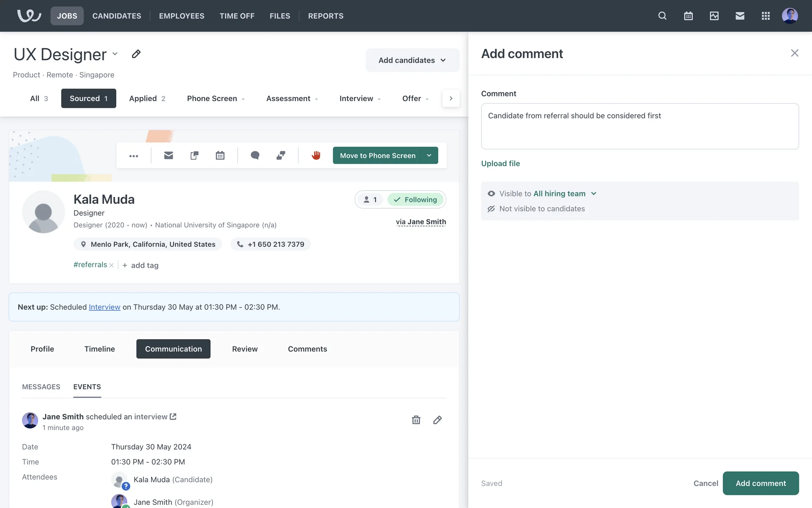Edit the UX Designer job pencil icon
Viewport: 812px width, 508px height.
pos(136,54)
